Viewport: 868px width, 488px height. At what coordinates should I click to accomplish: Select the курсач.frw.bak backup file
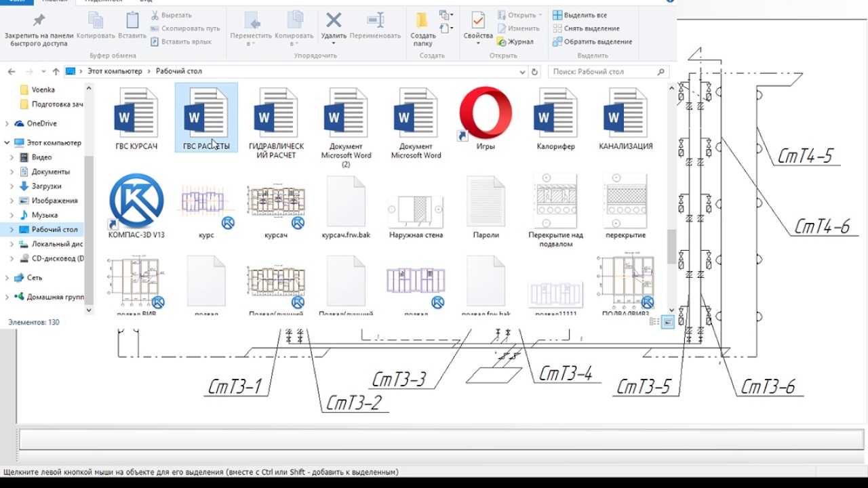(x=346, y=206)
